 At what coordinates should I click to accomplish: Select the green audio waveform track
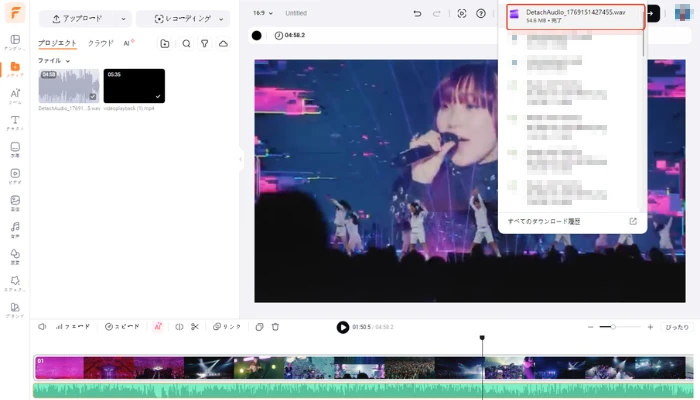(362, 390)
